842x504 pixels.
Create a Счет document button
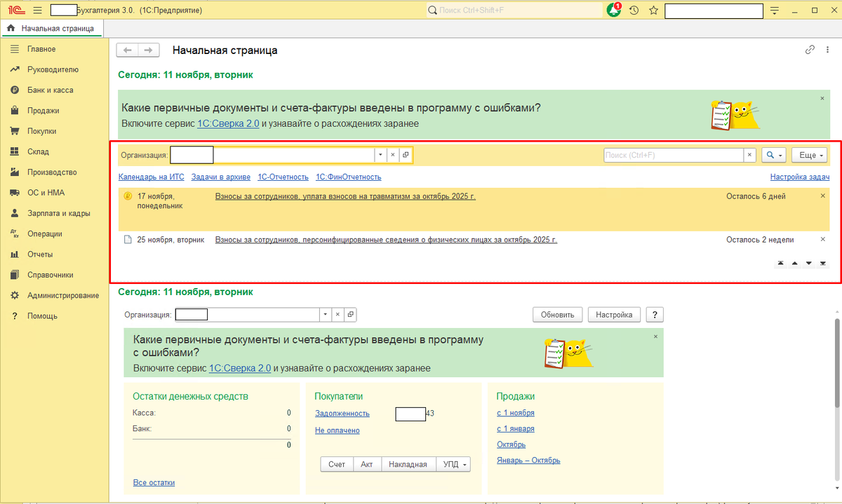337,464
